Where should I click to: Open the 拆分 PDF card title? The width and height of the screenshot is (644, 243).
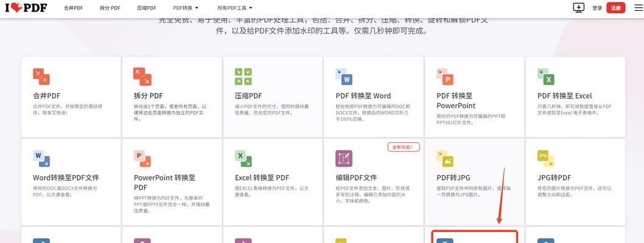pos(149,96)
